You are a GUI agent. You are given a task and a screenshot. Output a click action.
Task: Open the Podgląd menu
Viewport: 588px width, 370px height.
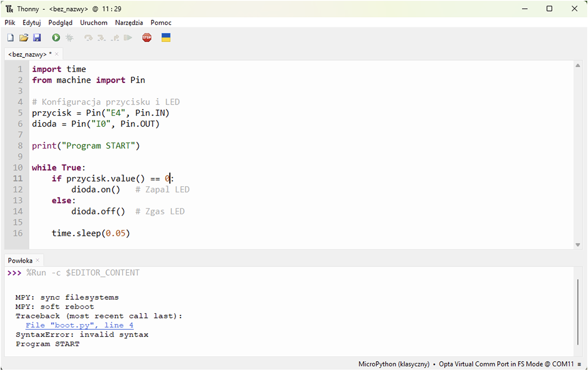[x=60, y=23]
